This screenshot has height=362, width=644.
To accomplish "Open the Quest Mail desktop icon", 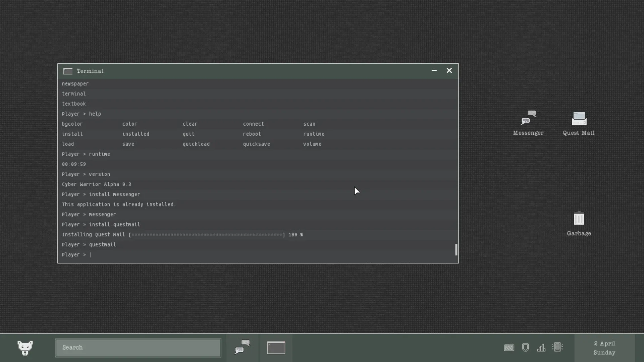I will point(579,119).
